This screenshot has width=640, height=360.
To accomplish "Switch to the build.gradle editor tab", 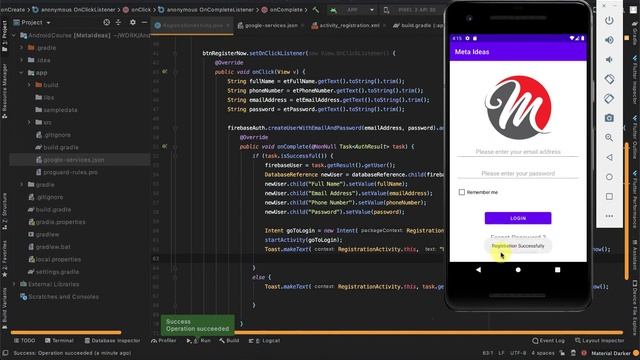I will (x=417, y=25).
